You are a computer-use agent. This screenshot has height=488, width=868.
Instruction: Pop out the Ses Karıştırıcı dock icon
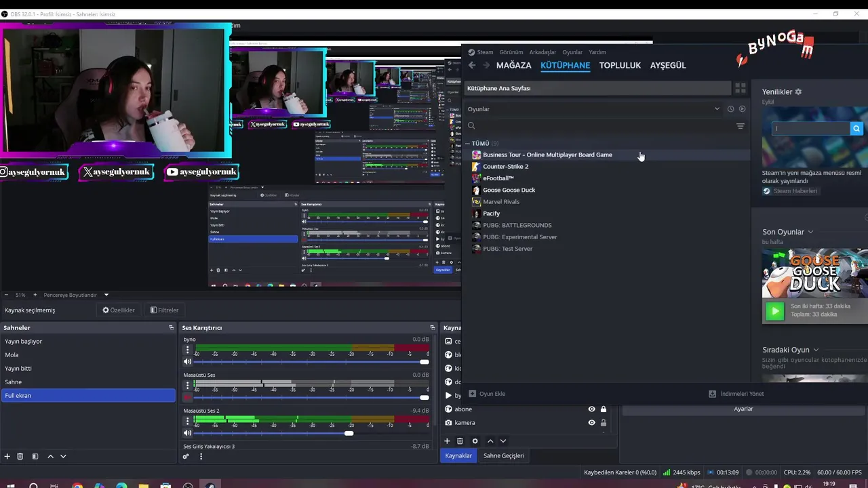tap(433, 327)
